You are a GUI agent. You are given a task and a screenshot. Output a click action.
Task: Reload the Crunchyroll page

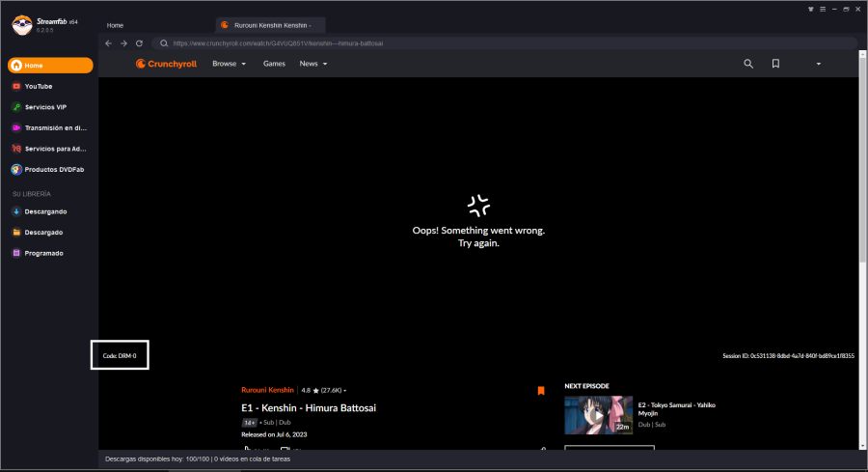coord(140,43)
